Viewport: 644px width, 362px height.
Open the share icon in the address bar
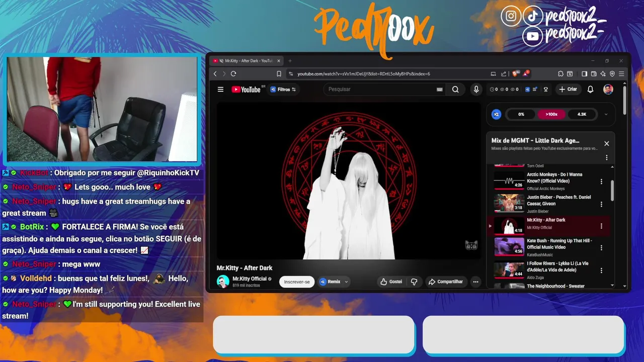pos(504,74)
